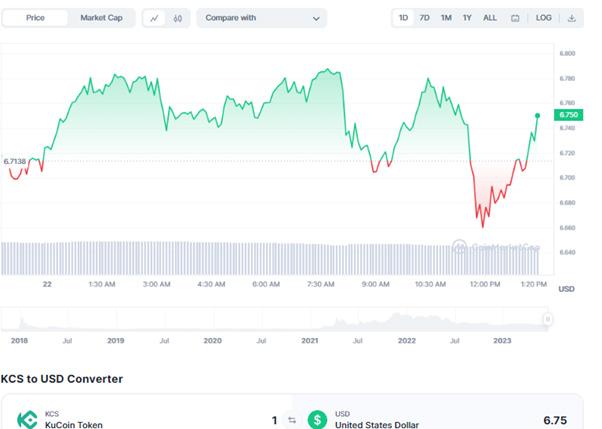Click the US Dollar currency icon
This screenshot has width=602, height=429.
(318, 420)
